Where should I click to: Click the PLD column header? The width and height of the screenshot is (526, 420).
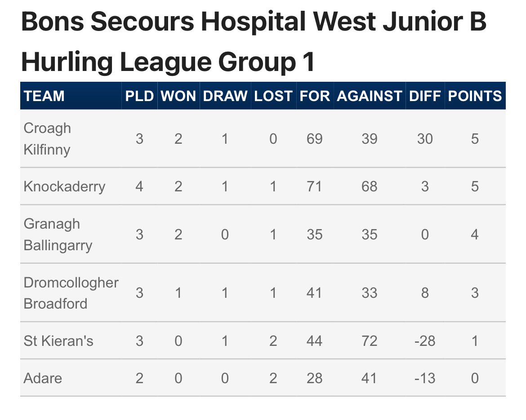click(x=139, y=96)
